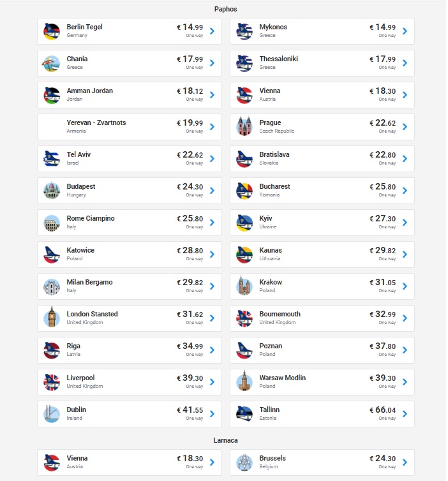Click the Krakow basilica icon
The width and height of the screenshot is (448, 481).
click(244, 286)
